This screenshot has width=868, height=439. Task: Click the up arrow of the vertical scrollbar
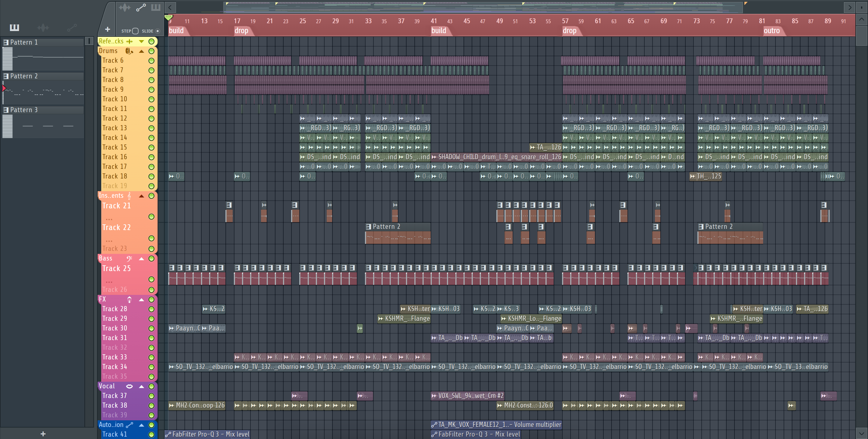coord(861,20)
